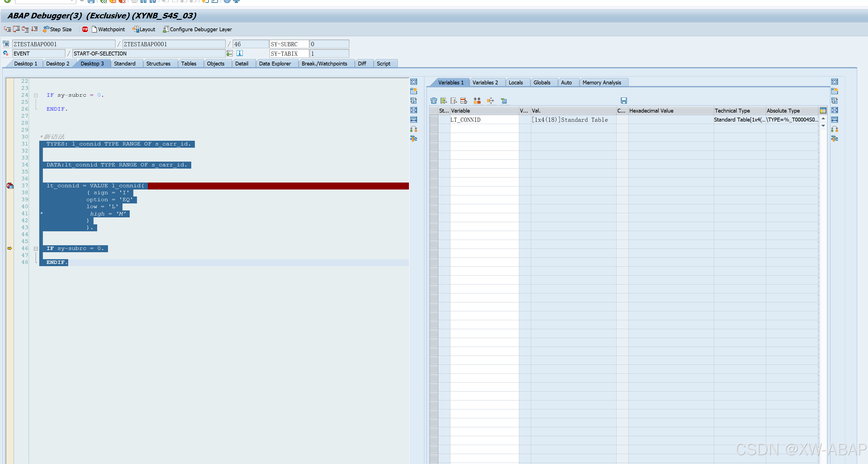Delete variables using the trash can icon

(x=433, y=101)
